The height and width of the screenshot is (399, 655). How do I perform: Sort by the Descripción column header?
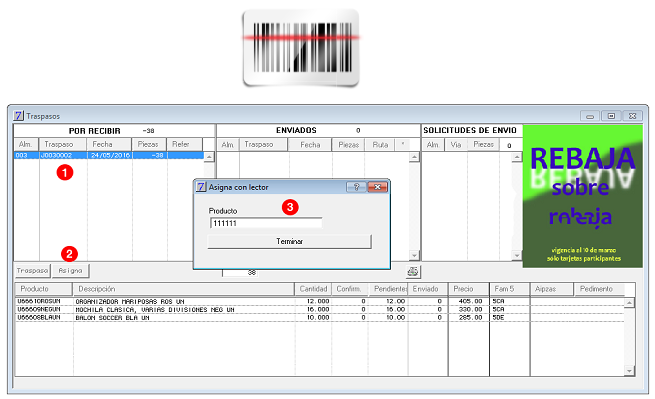184,289
